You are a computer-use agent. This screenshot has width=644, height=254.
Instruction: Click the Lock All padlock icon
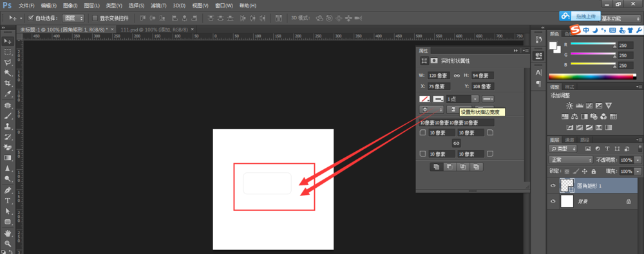[x=594, y=172]
